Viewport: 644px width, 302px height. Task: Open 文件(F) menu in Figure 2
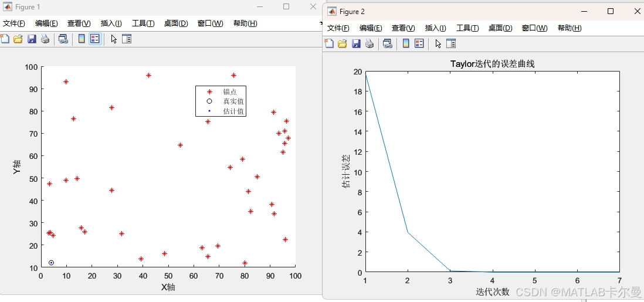(x=338, y=28)
